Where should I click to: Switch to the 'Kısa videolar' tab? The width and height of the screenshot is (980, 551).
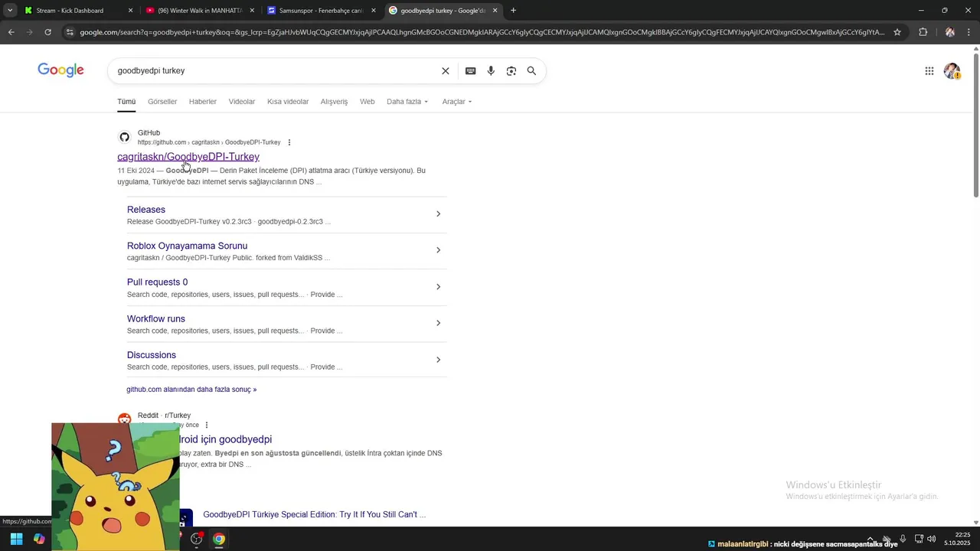tap(288, 102)
